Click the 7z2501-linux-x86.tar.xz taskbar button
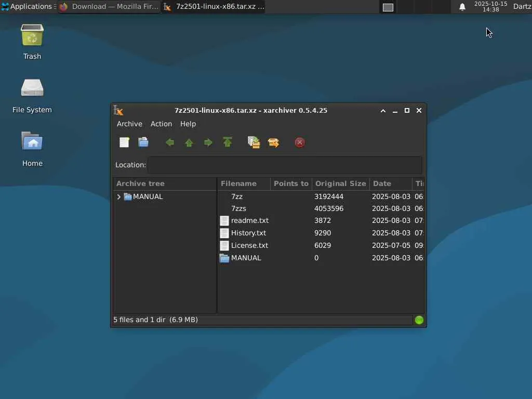 click(214, 6)
